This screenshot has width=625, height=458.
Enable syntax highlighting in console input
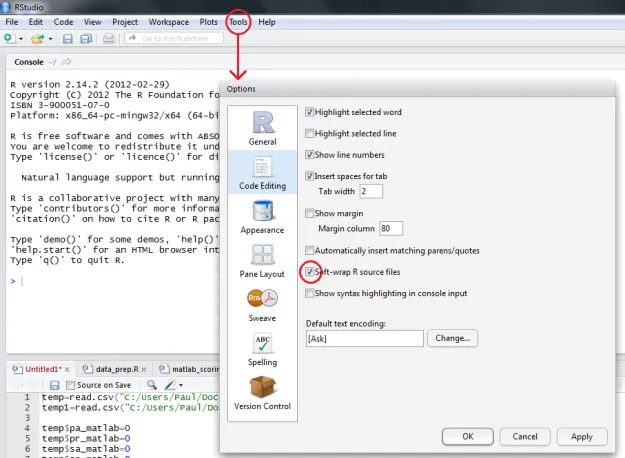(309, 293)
